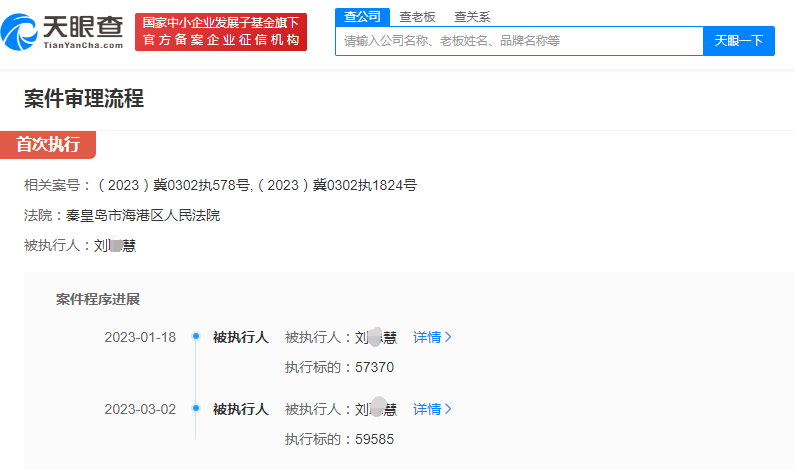This screenshot has height=470, width=795.
Task: Expand the chevron arrow beside the second 详情
Action: click(448, 409)
